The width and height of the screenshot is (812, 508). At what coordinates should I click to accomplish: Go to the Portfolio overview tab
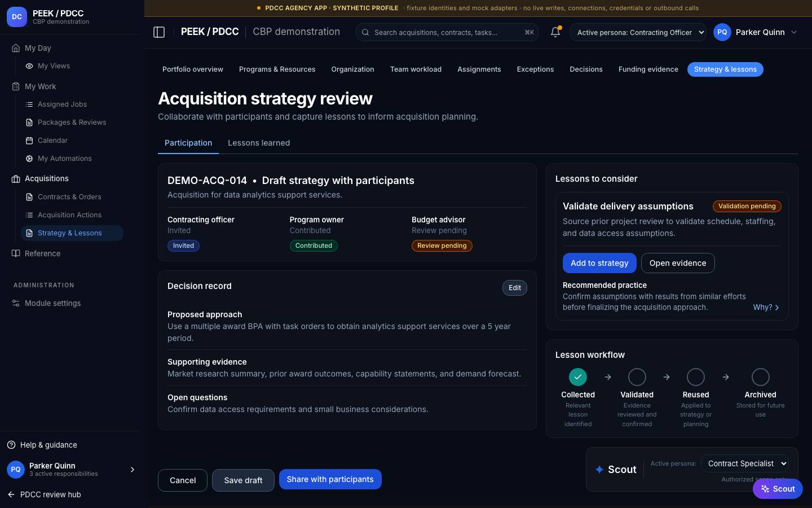tap(193, 69)
